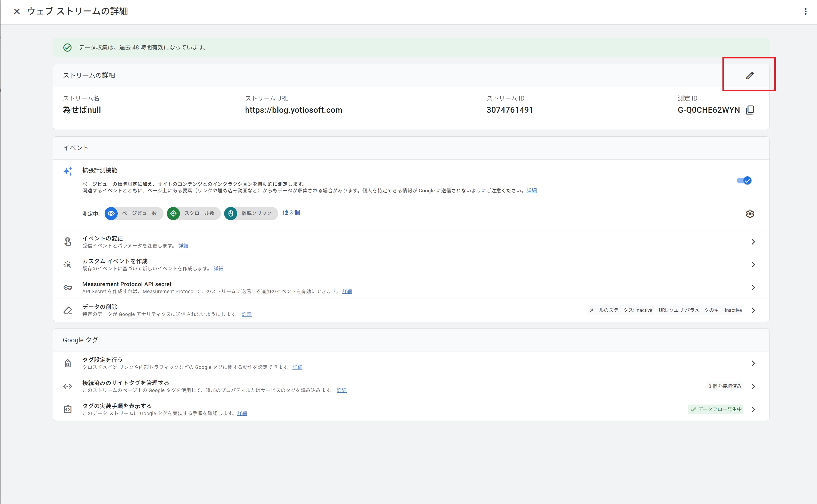Edit stream details with the pencil icon
The image size is (817, 504).
click(x=750, y=76)
